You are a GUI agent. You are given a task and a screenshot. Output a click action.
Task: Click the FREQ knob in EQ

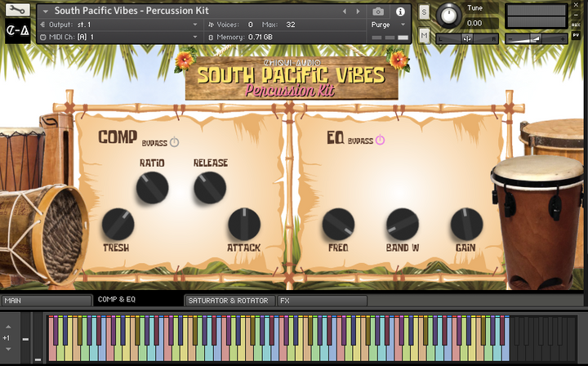point(338,224)
